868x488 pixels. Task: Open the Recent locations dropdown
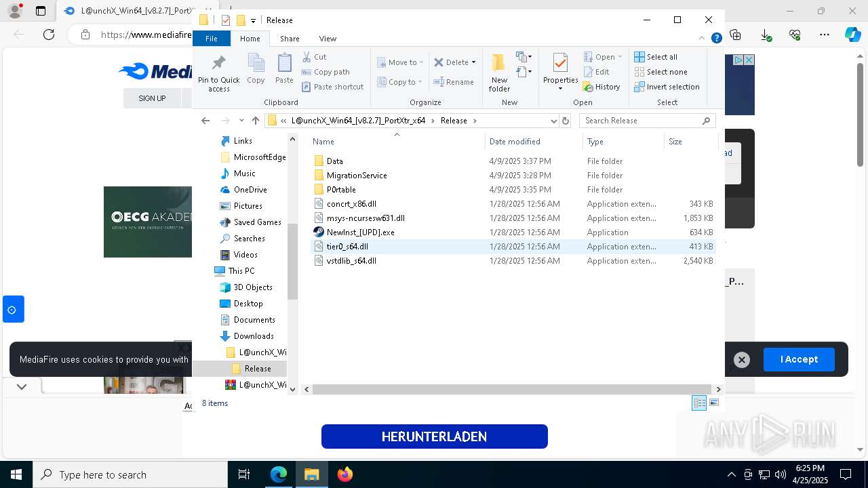[241, 121]
